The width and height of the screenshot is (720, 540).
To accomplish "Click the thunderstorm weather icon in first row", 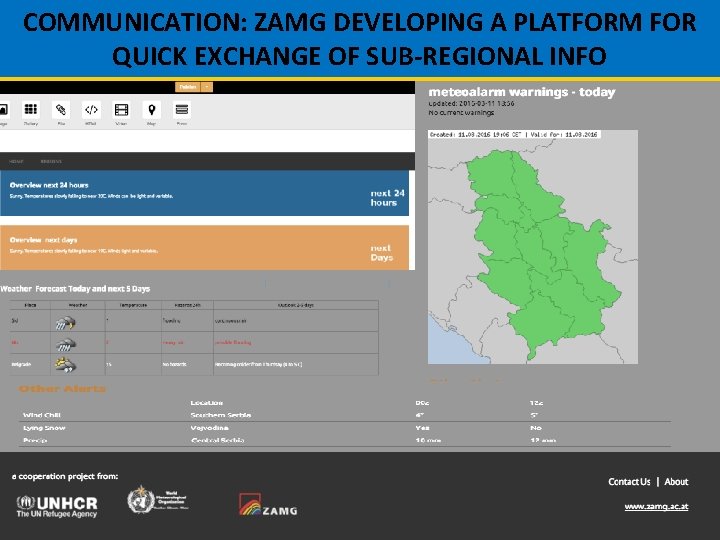I will [x=65, y=323].
